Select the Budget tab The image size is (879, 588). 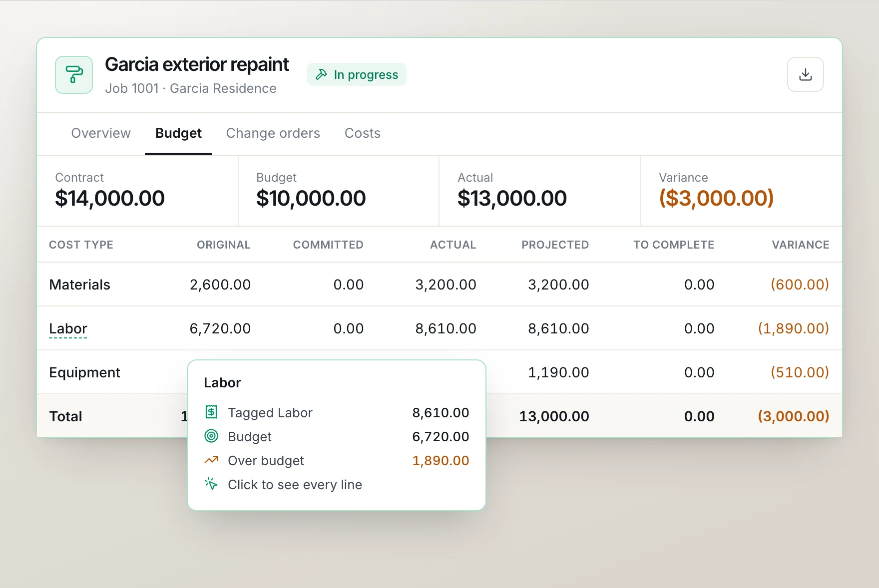click(x=178, y=133)
